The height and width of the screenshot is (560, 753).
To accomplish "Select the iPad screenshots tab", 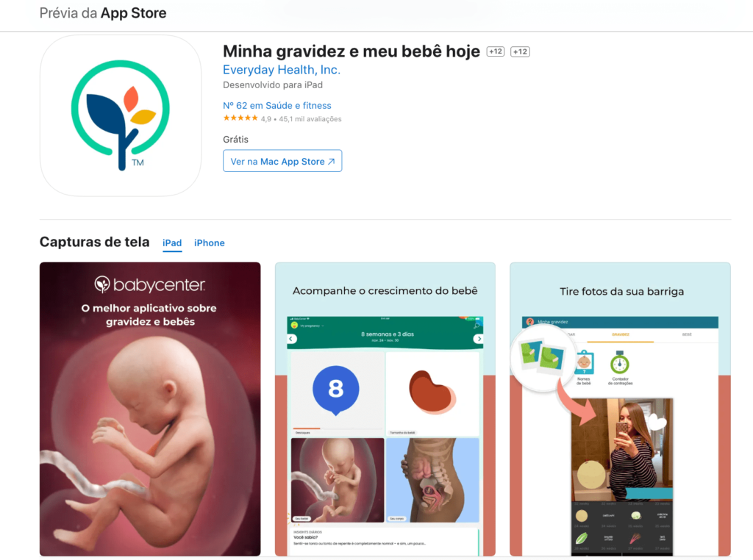I will (172, 243).
